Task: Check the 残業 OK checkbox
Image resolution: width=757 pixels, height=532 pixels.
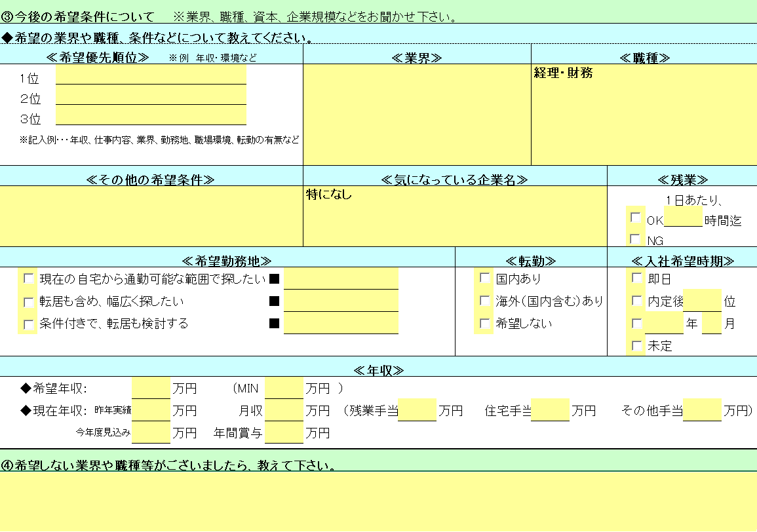Action: 635,218
